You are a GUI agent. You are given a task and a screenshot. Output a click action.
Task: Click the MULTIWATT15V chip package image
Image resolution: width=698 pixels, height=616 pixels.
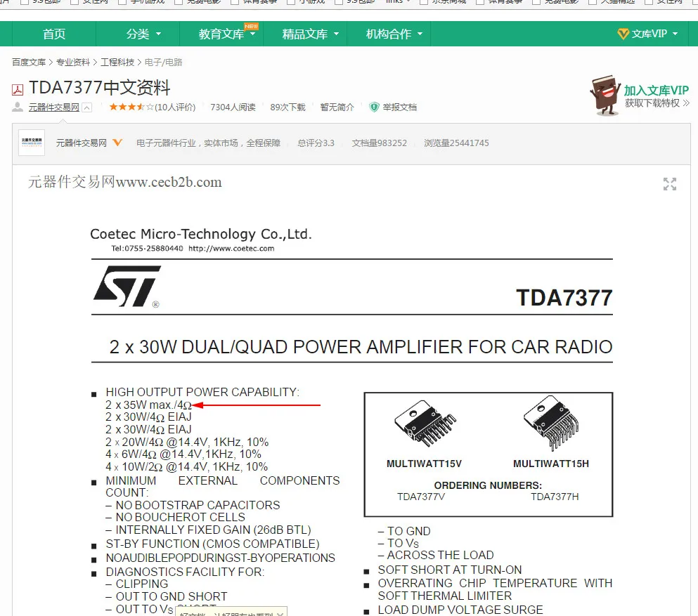(x=425, y=424)
